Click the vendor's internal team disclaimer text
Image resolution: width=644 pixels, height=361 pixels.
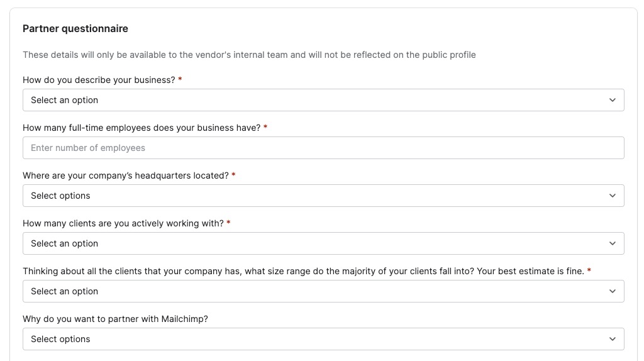point(249,55)
